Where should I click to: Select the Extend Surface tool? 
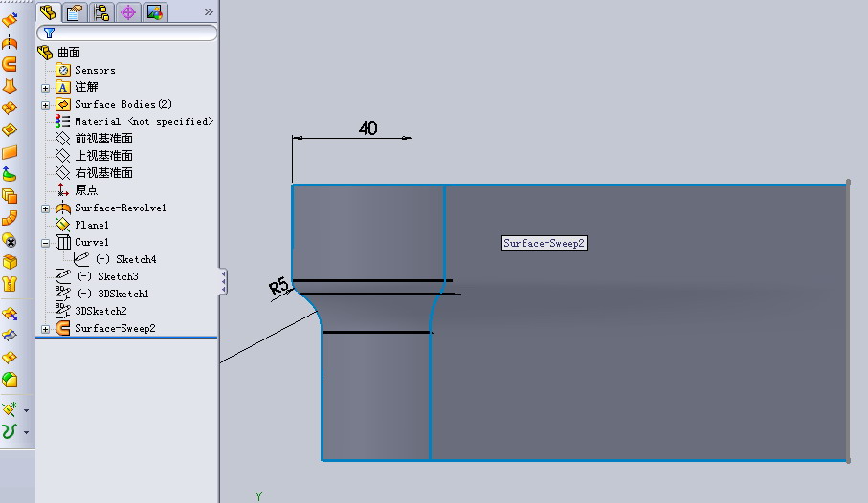click(10, 314)
